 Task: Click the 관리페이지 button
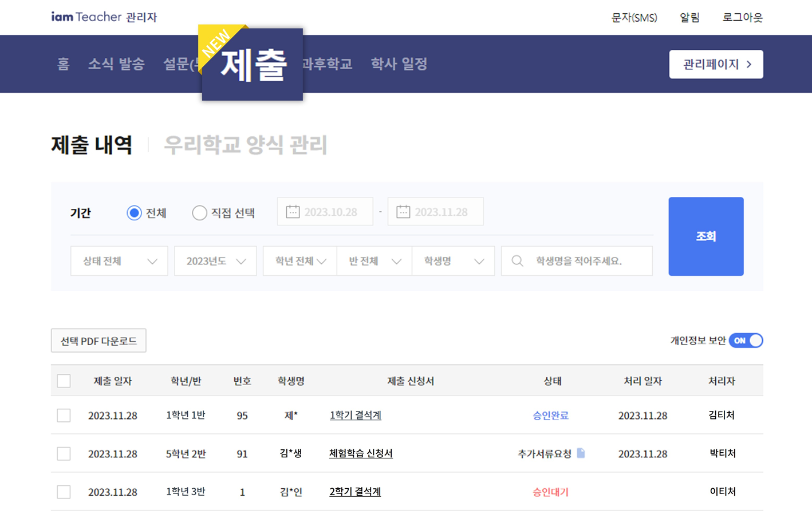pos(716,64)
